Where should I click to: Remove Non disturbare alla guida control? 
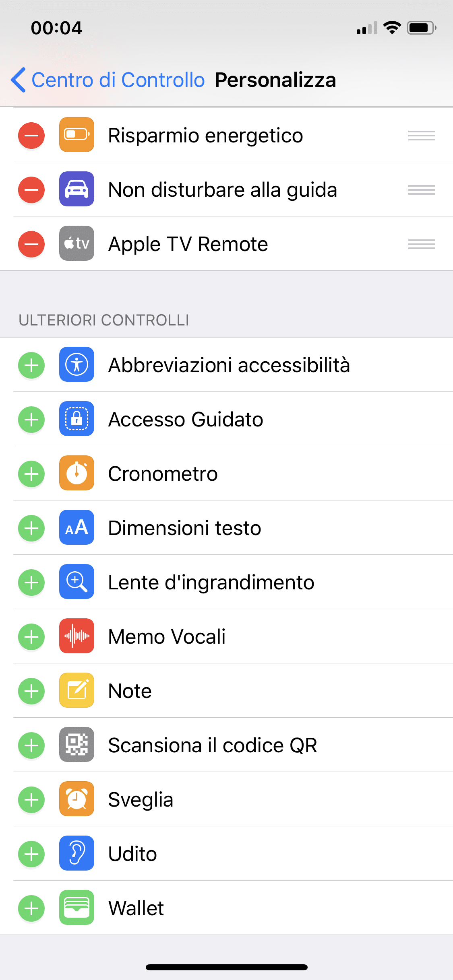tap(31, 190)
